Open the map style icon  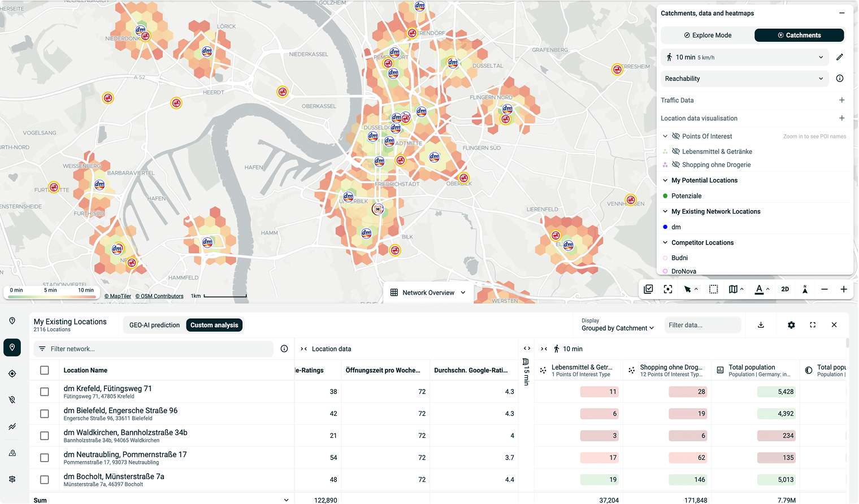[x=733, y=289]
